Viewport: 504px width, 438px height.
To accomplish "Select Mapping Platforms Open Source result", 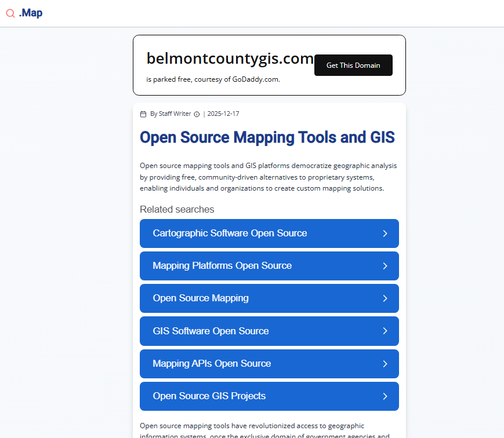I will pos(222,266).
